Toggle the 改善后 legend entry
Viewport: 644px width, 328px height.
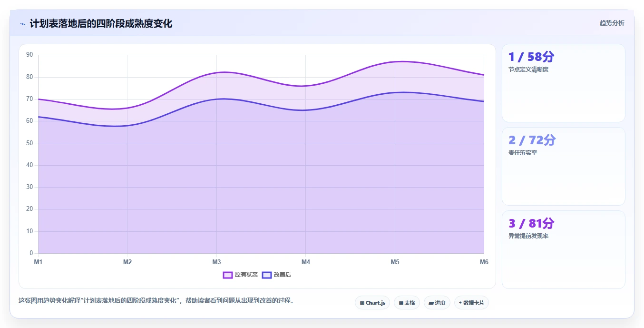coord(276,275)
